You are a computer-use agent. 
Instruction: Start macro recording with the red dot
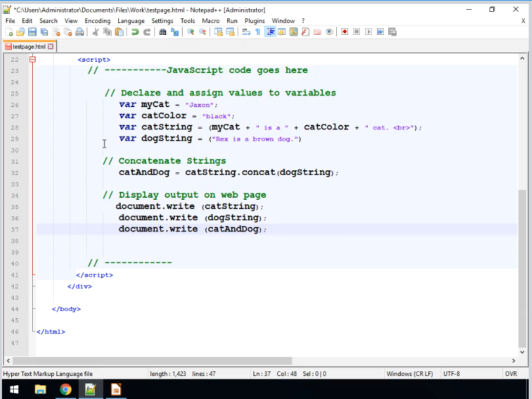(345, 32)
